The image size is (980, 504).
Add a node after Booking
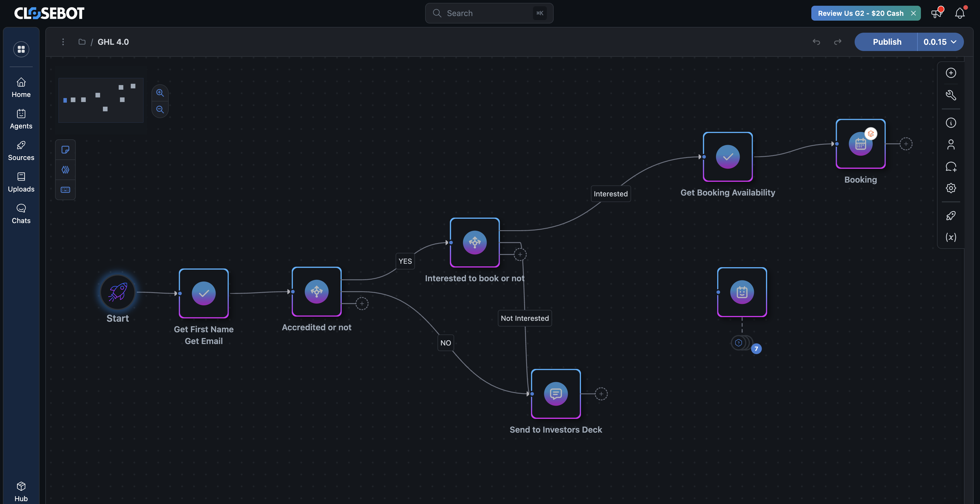coord(906,144)
